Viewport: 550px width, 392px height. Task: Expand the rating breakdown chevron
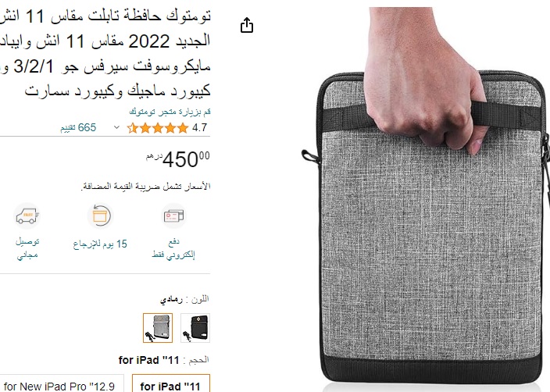point(117,127)
